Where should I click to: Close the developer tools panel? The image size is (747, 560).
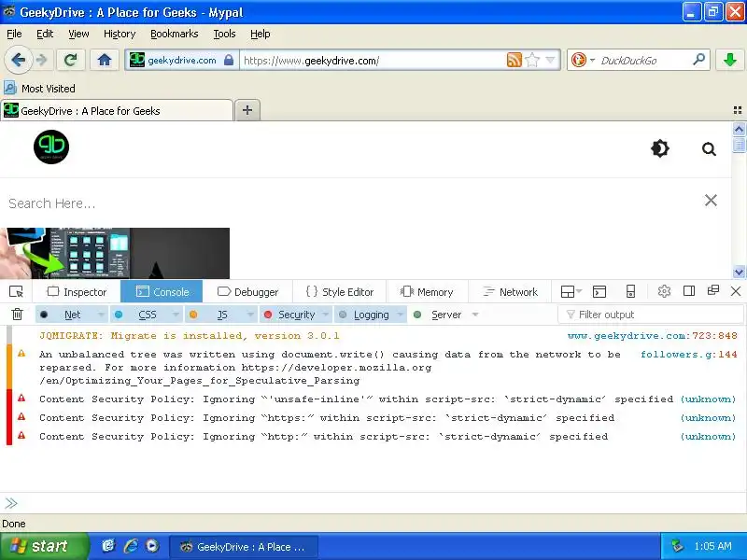[x=736, y=291]
